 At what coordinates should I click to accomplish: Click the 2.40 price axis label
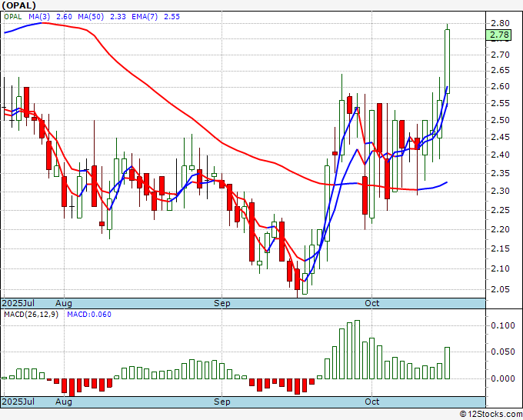pyautogui.click(x=501, y=155)
